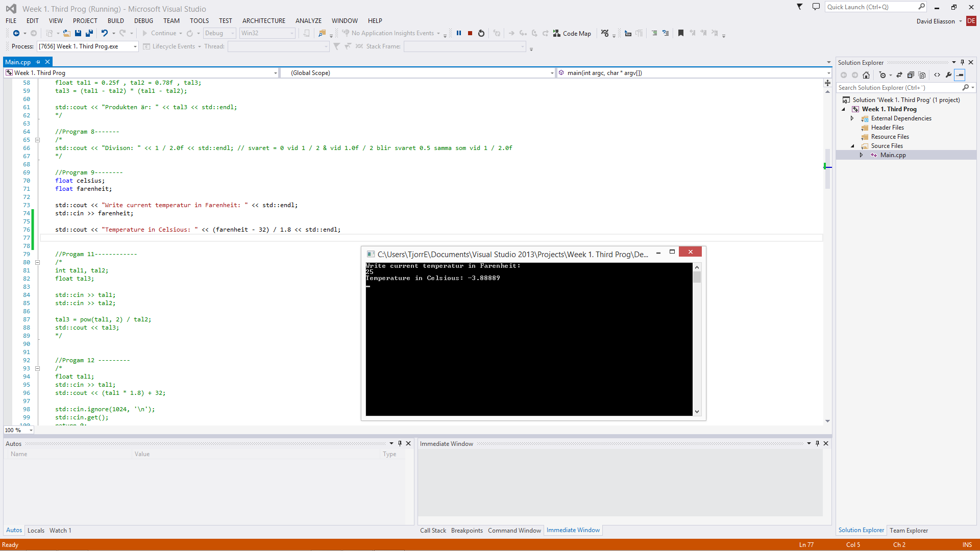The image size is (980, 551).
Task: Toggle Preview Selected Items in Solution Explorer
Action: (960, 75)
